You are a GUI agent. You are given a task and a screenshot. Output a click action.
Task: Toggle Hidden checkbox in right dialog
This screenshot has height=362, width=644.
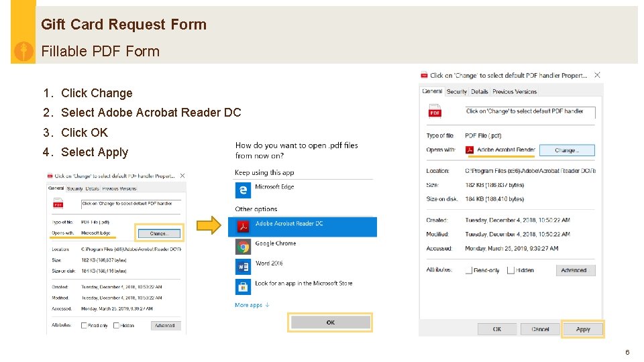[511, 270]
